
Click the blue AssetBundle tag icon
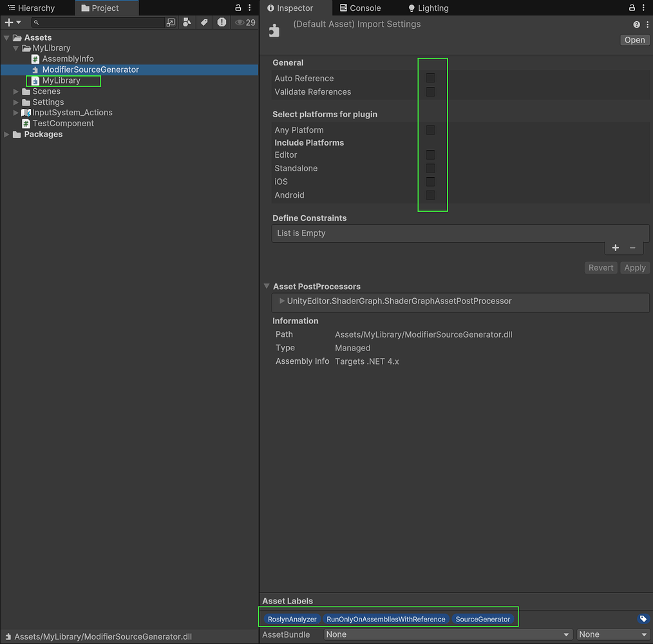pos(643,619)
